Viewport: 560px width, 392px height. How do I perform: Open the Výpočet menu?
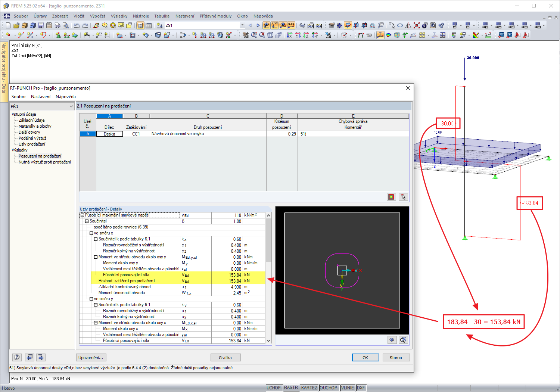97,16
